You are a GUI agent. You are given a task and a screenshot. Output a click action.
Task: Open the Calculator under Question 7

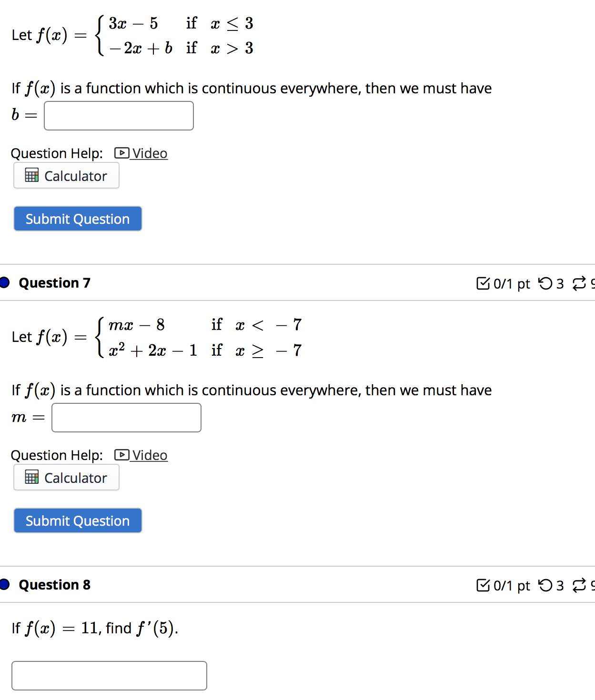66,477
